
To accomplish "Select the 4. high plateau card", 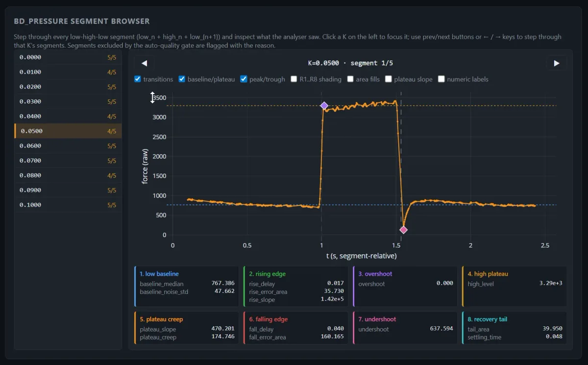I will point(514,287).
